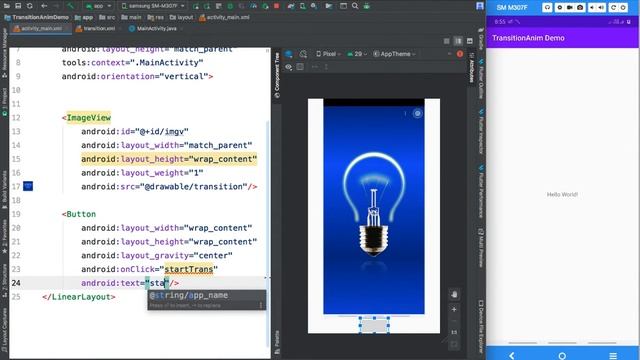Select the button widget below the preview image
The image size is (640, 360).
click(x=374, y=325)
